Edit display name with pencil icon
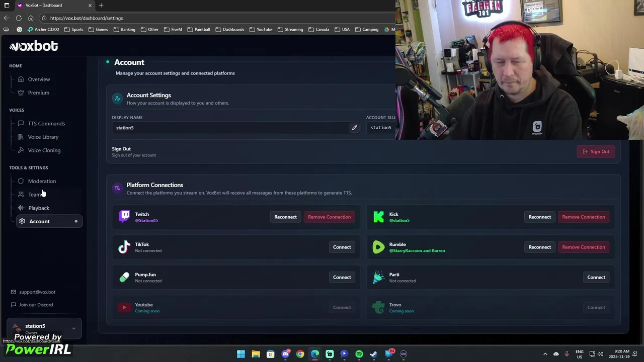 [x=354, y=128]
